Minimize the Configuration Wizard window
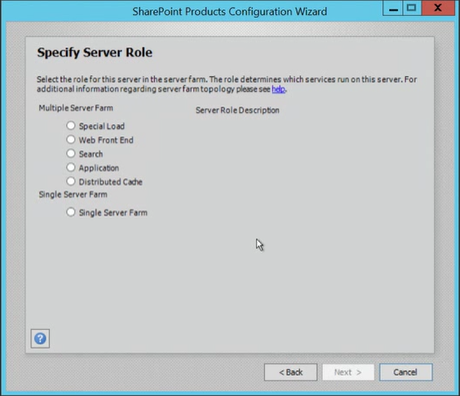This screenshot has height=396, width=460. point(393,8)
